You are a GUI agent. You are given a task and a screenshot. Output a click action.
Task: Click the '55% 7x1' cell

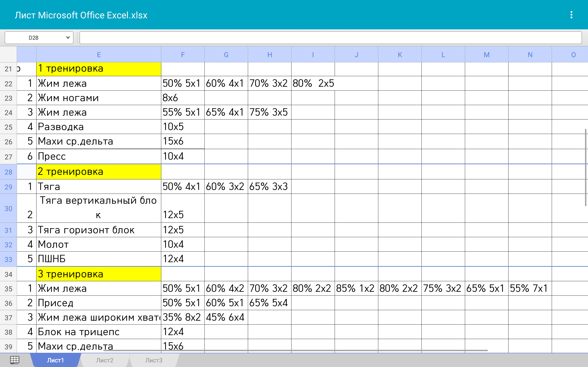530,288
